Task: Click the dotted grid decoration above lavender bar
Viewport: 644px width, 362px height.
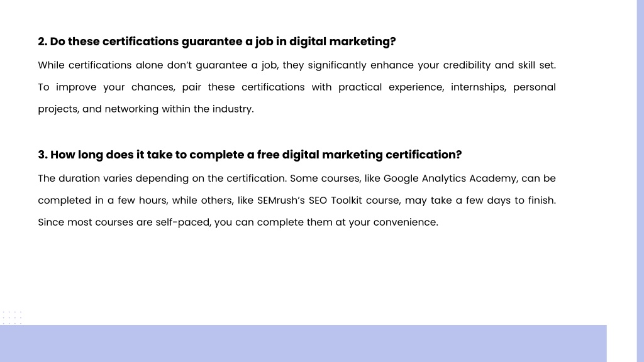Action: 11,317
